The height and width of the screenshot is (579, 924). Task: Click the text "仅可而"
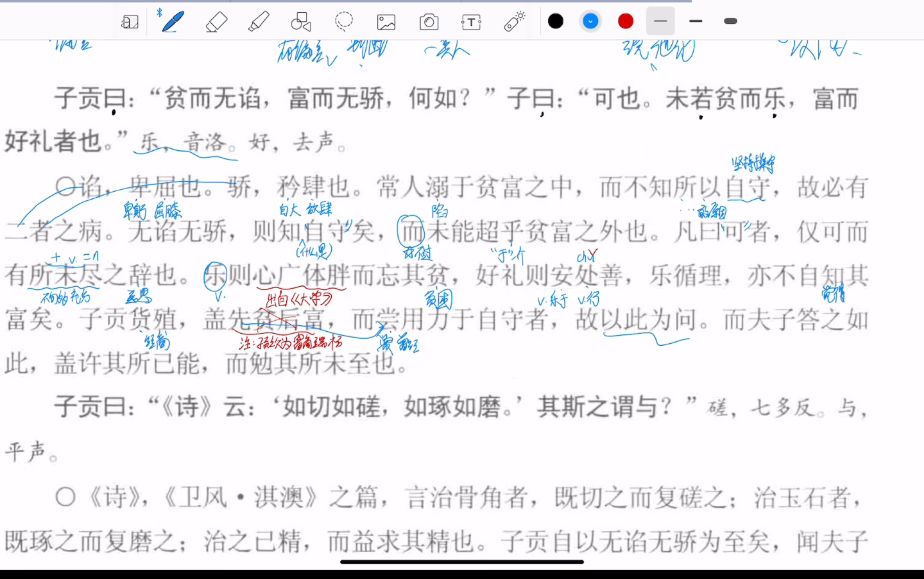pos(833,232)
